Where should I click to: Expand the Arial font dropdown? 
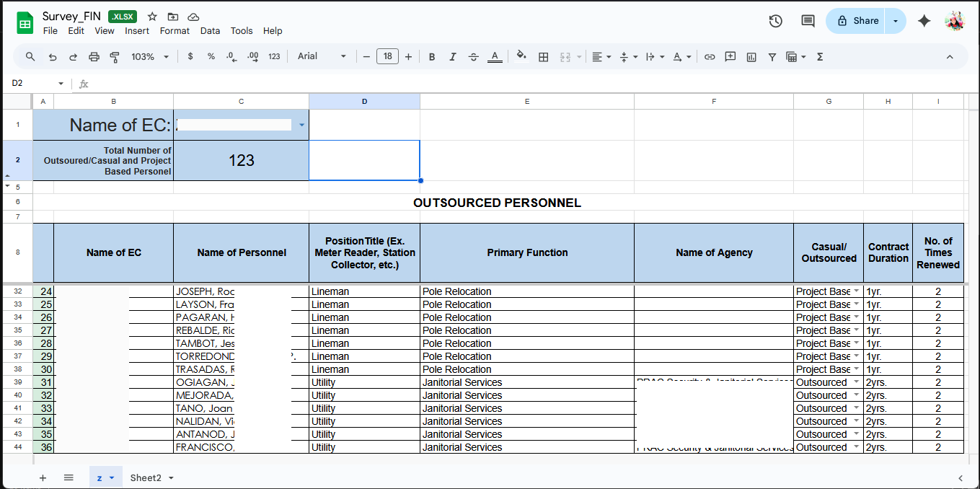(322, 57)
